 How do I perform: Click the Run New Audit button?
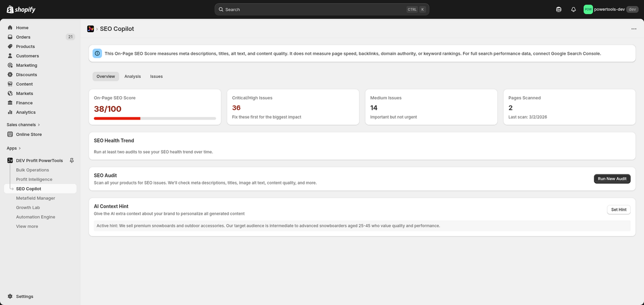[x=612, y=179]
